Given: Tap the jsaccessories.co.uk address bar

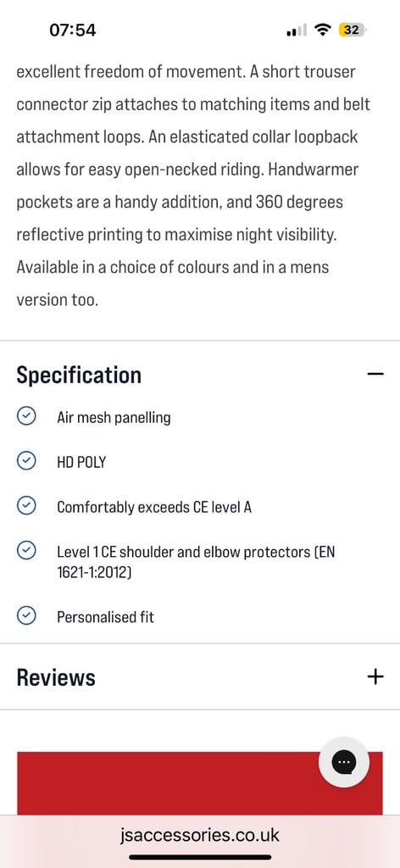Looking at the screenshot, I should [x=200, y=834].
